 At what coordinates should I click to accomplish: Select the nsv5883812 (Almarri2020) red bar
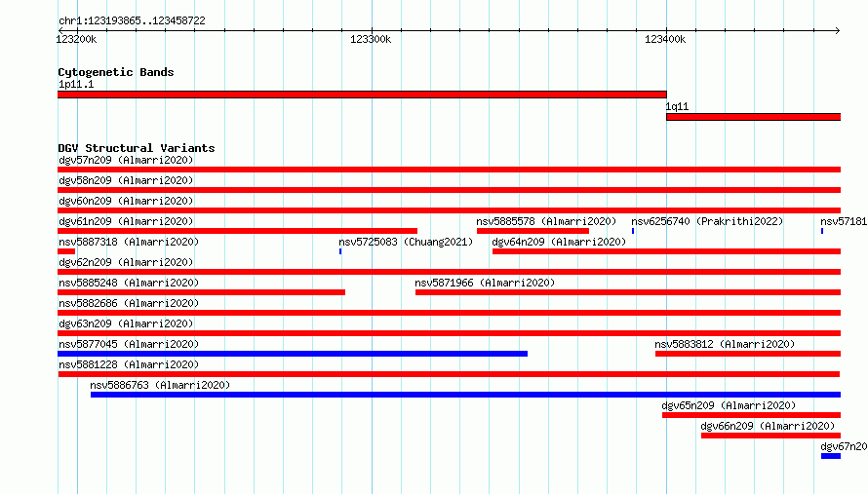point(748,354)
